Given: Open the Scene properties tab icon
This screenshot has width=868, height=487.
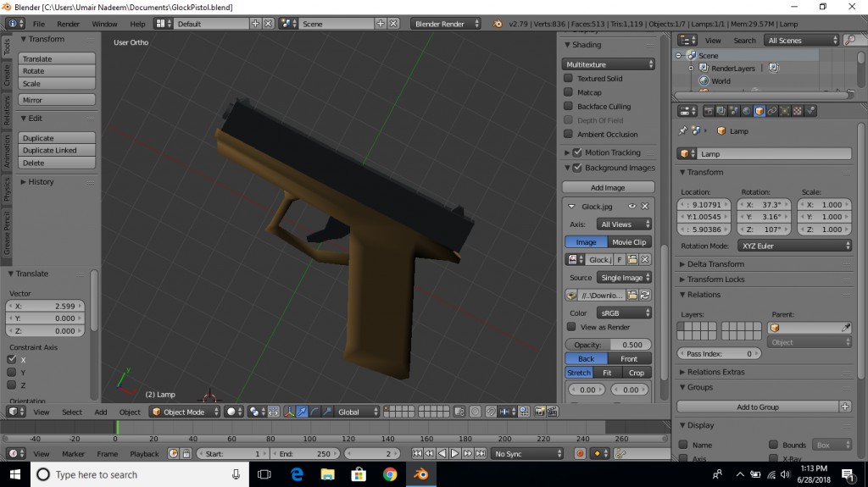Looking at the screenshot, I should coord(733,111).
